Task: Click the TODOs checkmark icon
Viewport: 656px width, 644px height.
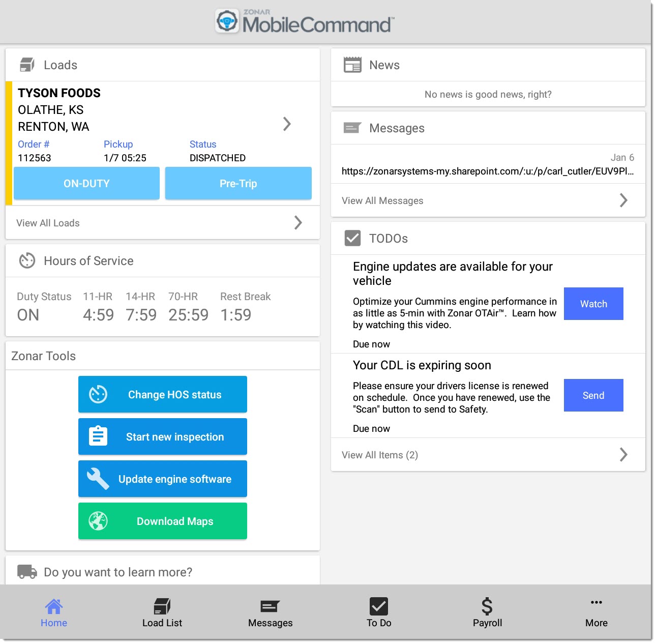Action: (352, 238)
